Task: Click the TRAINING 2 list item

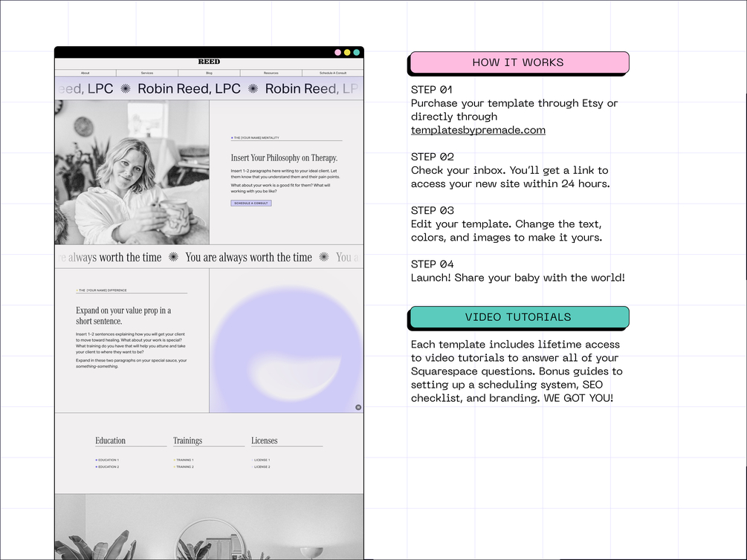Action: [x=184, y=466]
